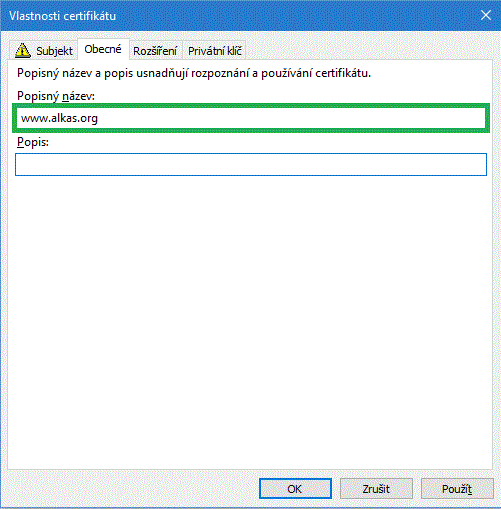The width and height of the screenshot is (501, 509).
Task: Close the Vlastnosti certifikátu dialog with X
Action: 486,15
